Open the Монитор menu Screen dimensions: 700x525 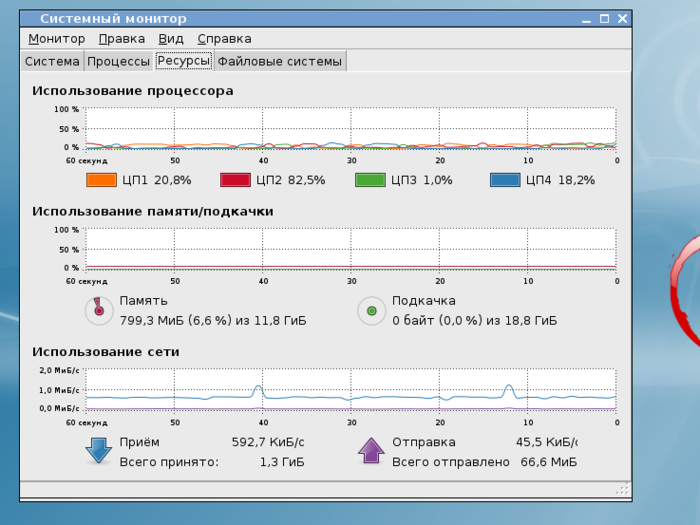coord(57,39)
